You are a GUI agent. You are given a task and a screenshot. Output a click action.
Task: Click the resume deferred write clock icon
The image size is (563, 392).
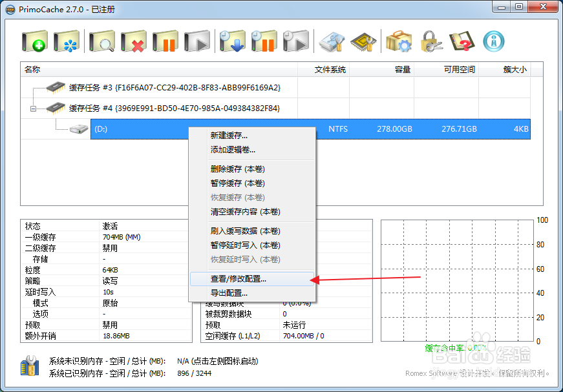click(x=295, y=41)
